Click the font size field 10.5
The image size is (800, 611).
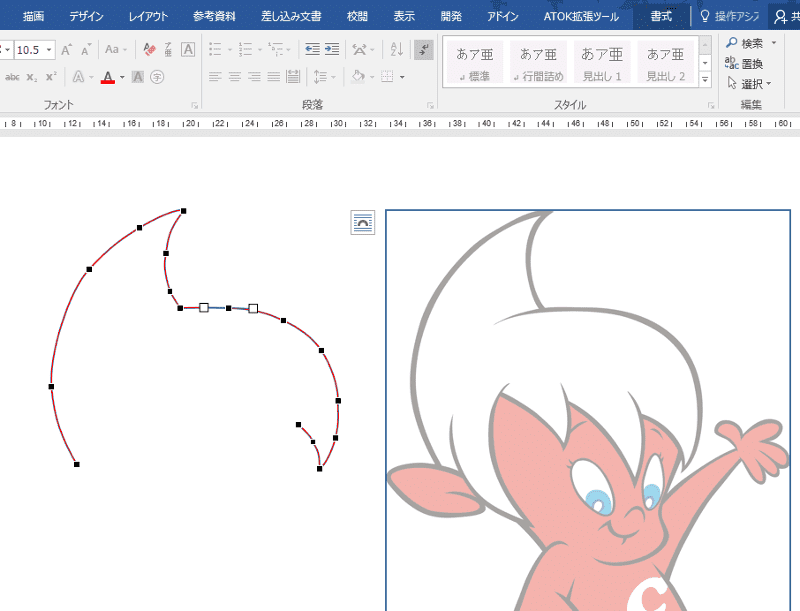[x=29, y=49]
